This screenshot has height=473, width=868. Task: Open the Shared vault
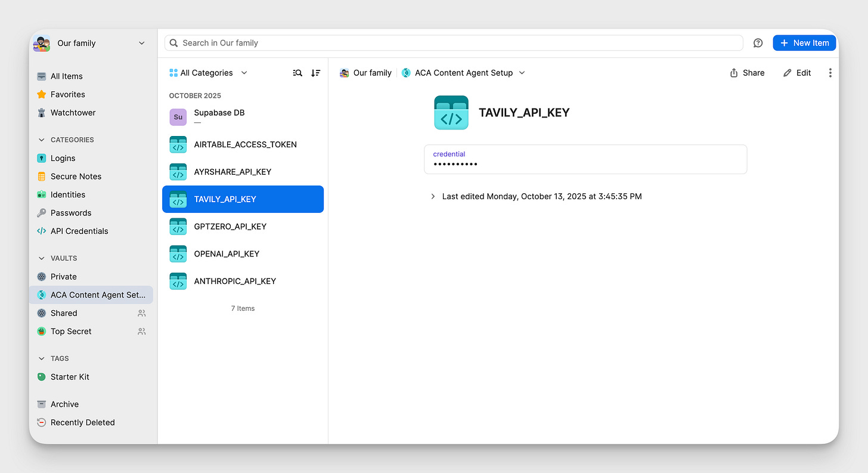click(91, 313)
